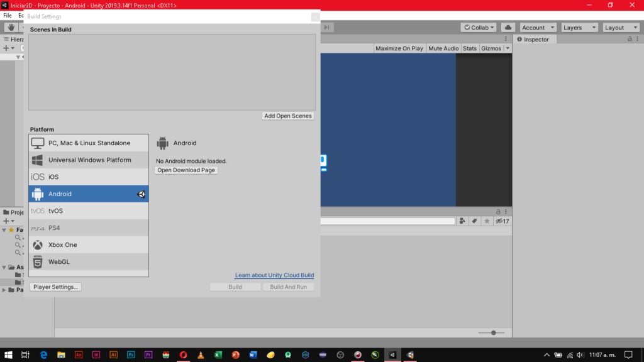Switch to the Hierarchy tab

pos(13,40)
